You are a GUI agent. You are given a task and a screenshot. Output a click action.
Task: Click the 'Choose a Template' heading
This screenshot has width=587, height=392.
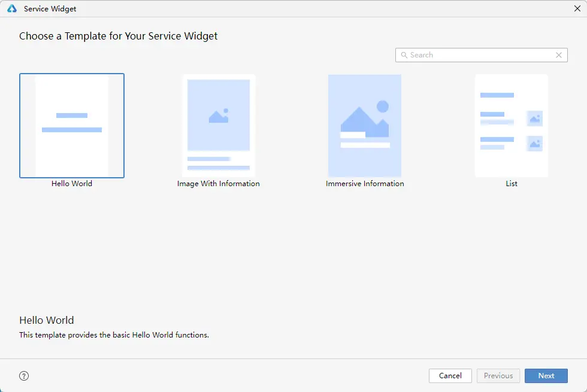[x=119, y=36]
